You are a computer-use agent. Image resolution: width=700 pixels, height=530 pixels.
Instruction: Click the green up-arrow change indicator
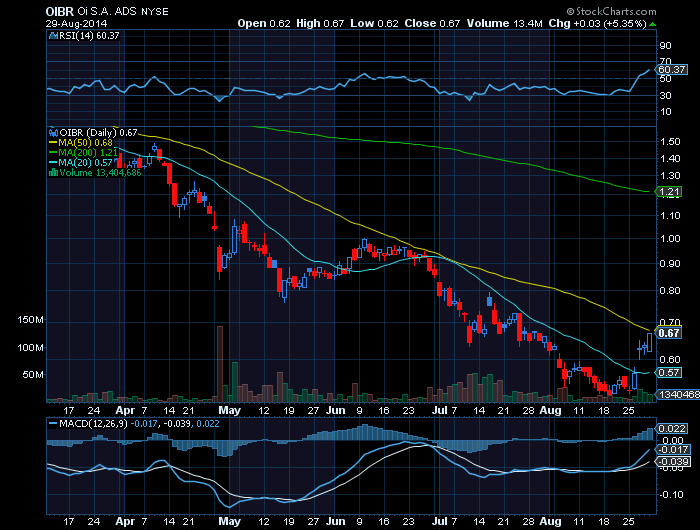click(x=653, y=24)
